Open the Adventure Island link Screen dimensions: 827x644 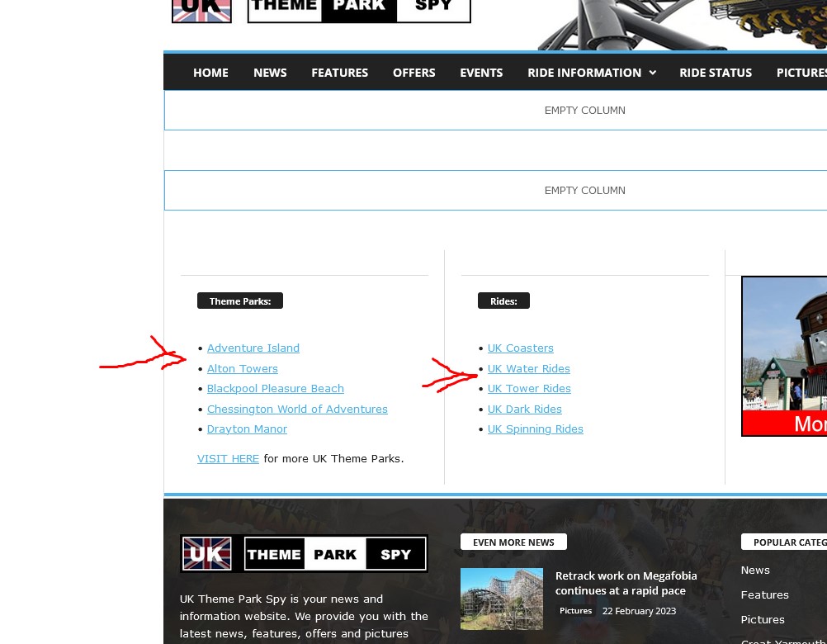tap(253, 348)
